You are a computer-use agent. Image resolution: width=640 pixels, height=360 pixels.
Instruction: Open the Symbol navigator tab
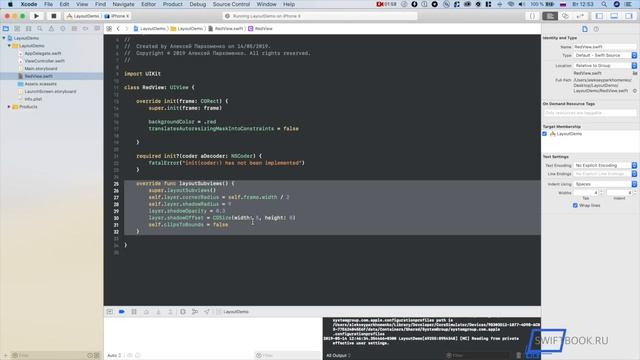coord(29,29)
